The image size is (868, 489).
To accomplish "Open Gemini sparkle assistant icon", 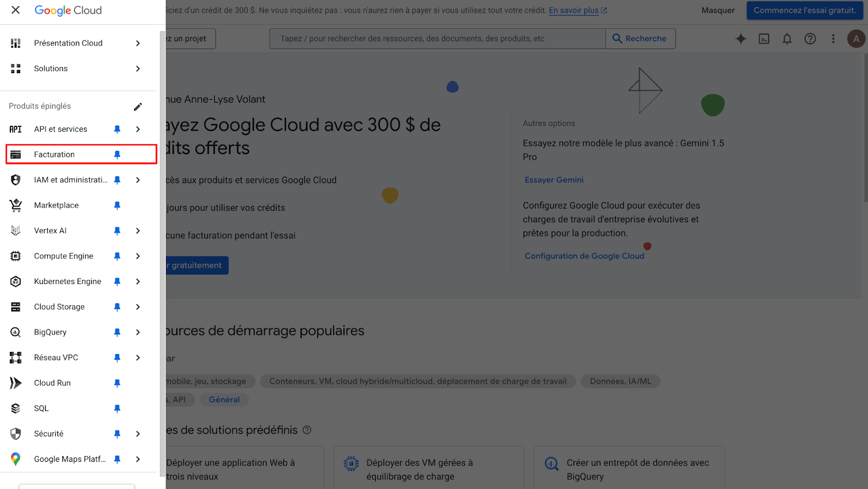I will (x=741, y=38).
